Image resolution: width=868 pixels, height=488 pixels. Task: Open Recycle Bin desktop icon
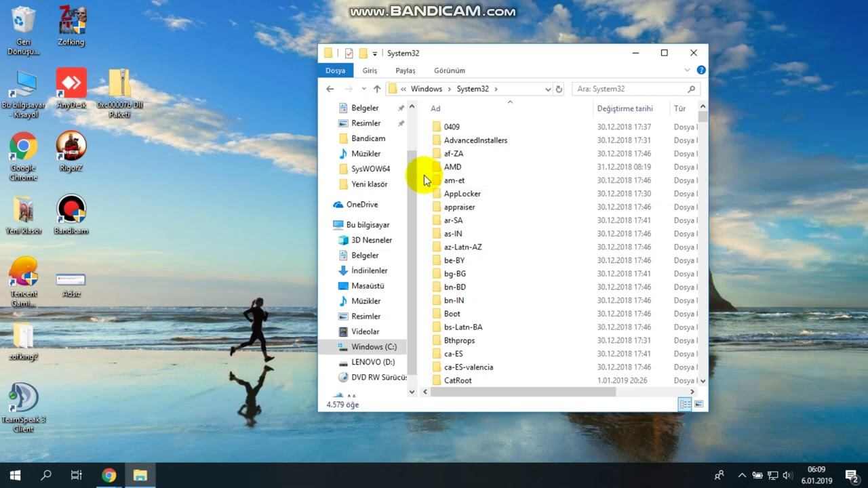point(24,30)
